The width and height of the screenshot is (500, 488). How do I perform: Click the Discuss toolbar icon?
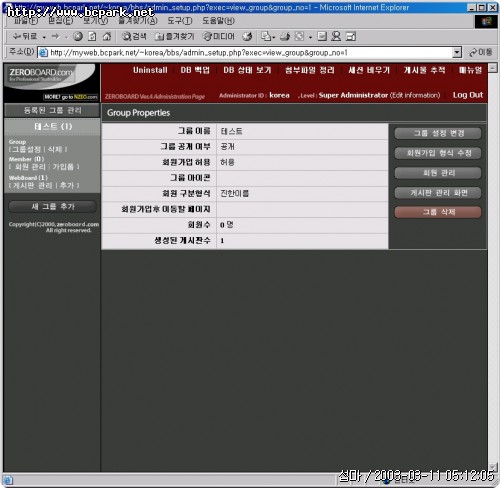click(x=322, y=36)
